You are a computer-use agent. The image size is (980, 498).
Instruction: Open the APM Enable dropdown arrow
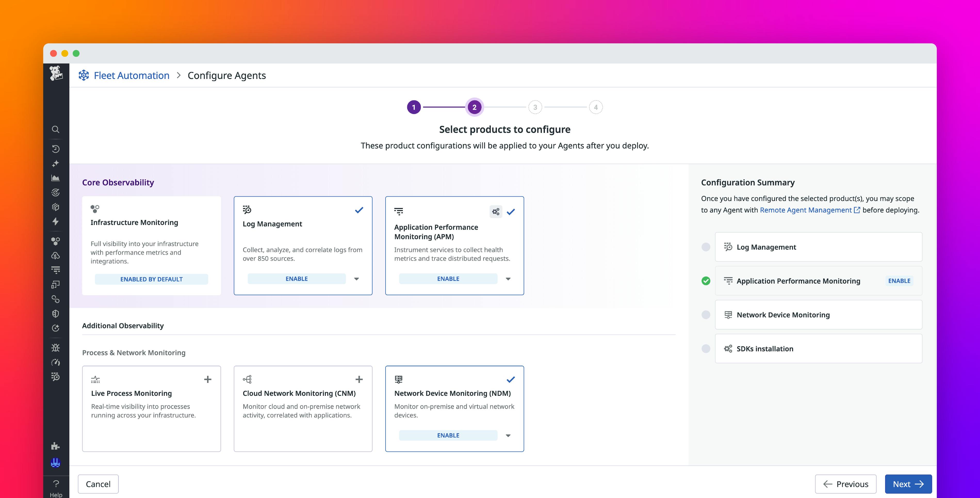(508, 279)
